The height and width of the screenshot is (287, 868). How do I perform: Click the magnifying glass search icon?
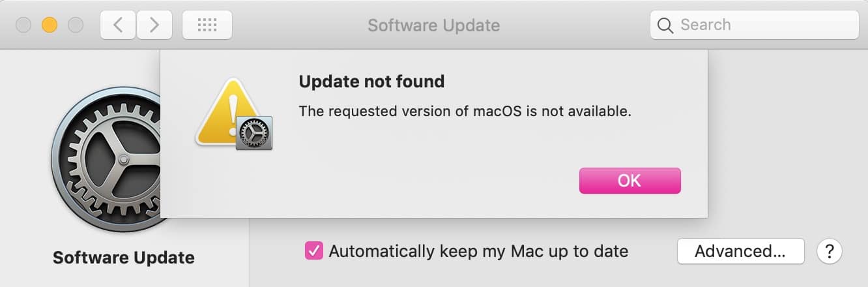665,25
